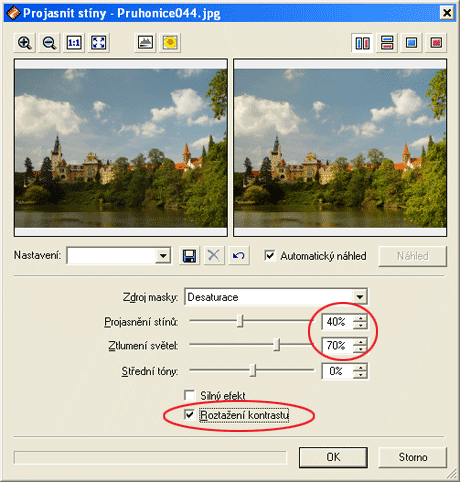Confirm with the OK button

pyautogui.click(x=333, y=457)
